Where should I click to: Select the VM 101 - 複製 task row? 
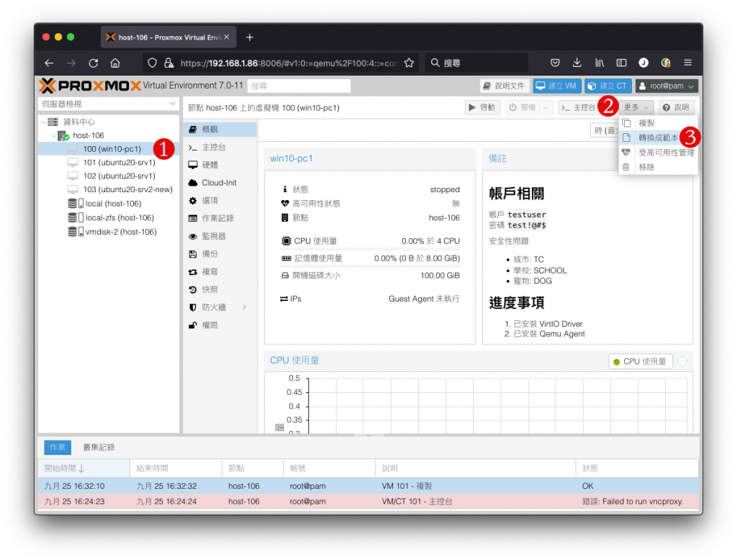tap(368, 486)
